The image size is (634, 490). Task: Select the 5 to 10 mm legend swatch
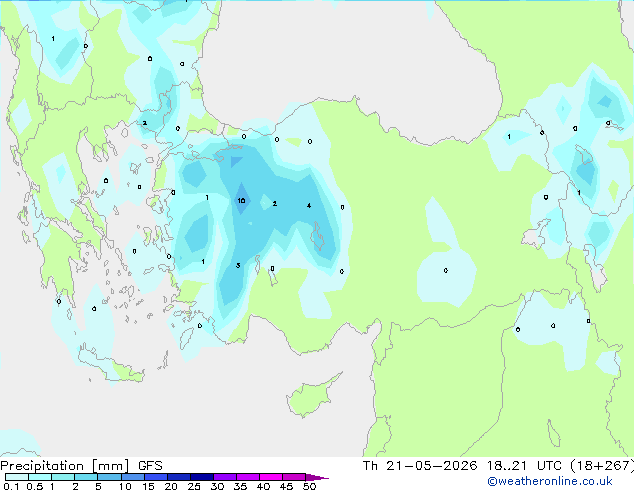click(109, 477)
